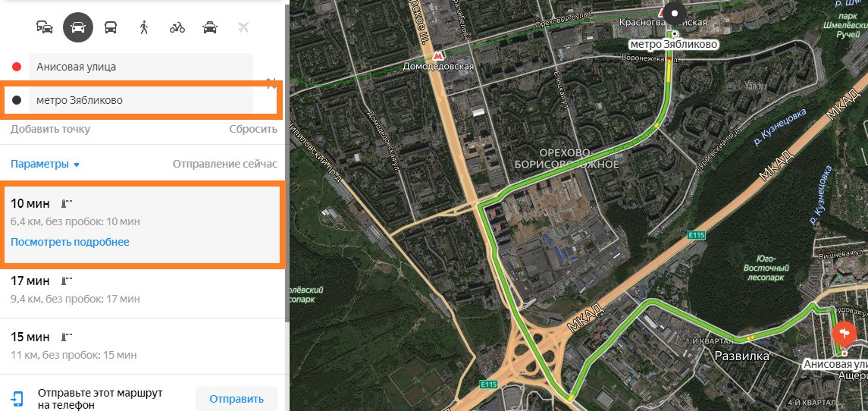Click Сбросить to reset the route

point(253,129)
